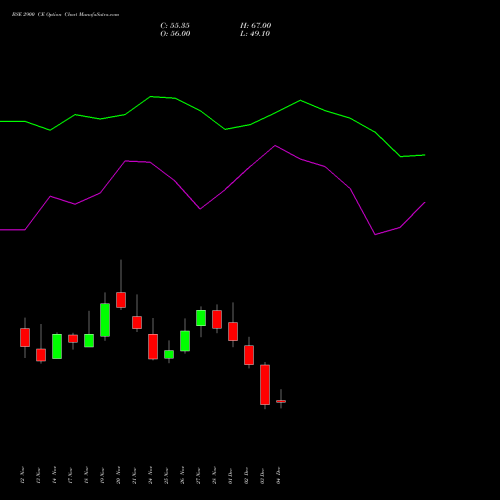Click the green candle for 26 Nov

(x=185, y=341)
